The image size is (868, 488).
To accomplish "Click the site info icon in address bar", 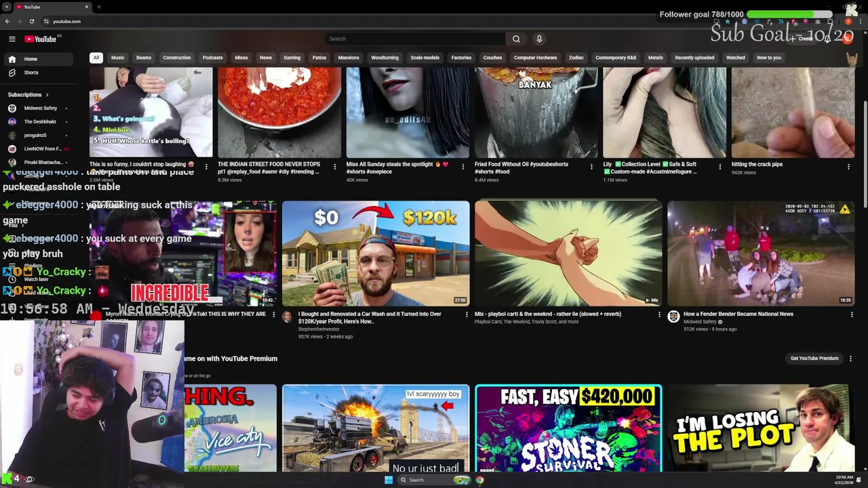I will (45, 21).
